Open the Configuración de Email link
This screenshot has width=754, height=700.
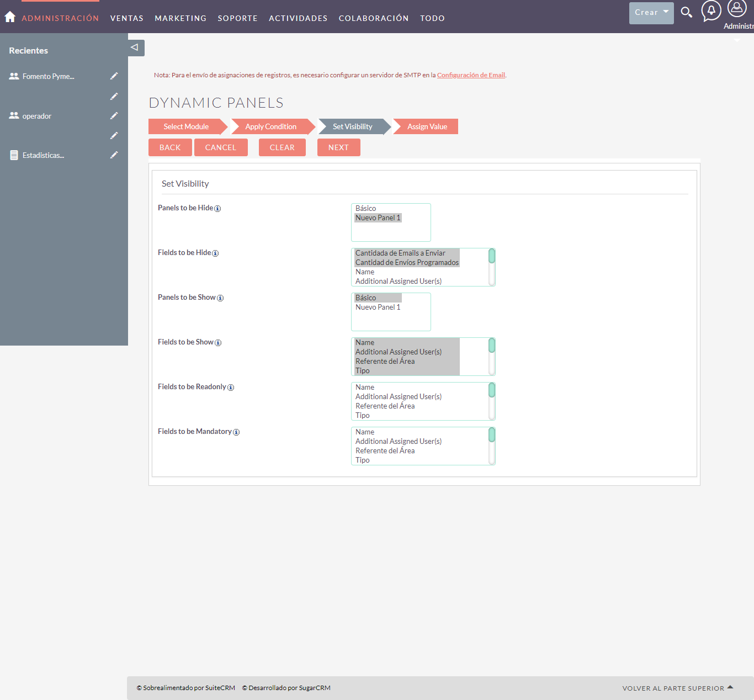click(471, 75)
